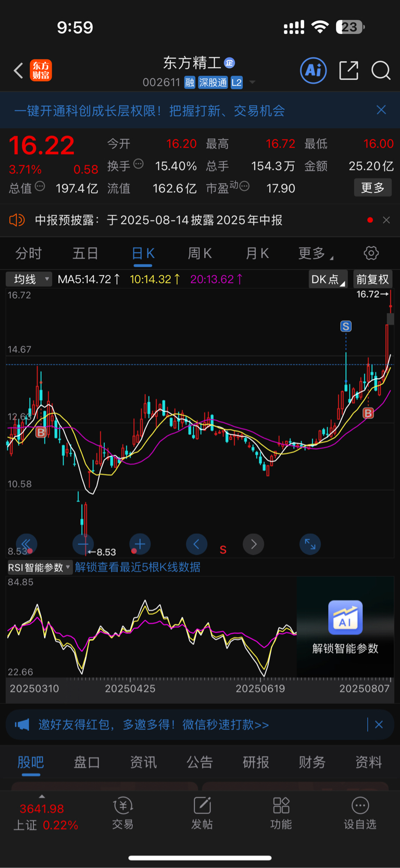Select the 日K chart tab
This screenshot has width=400, height=868.
click(143, 254)
